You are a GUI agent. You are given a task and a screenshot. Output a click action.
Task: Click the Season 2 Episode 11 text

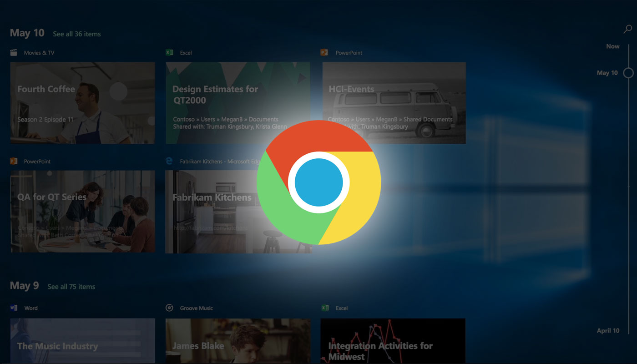(x=45, y=120)
